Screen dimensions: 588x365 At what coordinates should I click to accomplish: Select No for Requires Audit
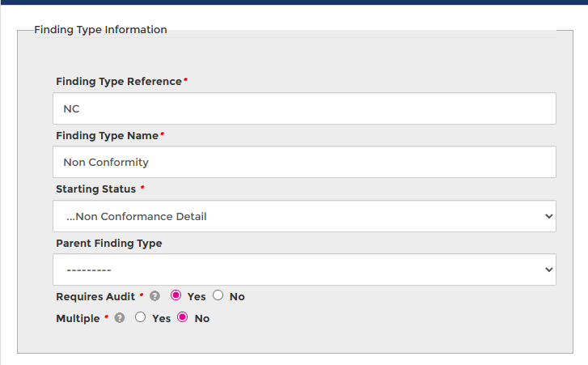click(x=218, y=295)
